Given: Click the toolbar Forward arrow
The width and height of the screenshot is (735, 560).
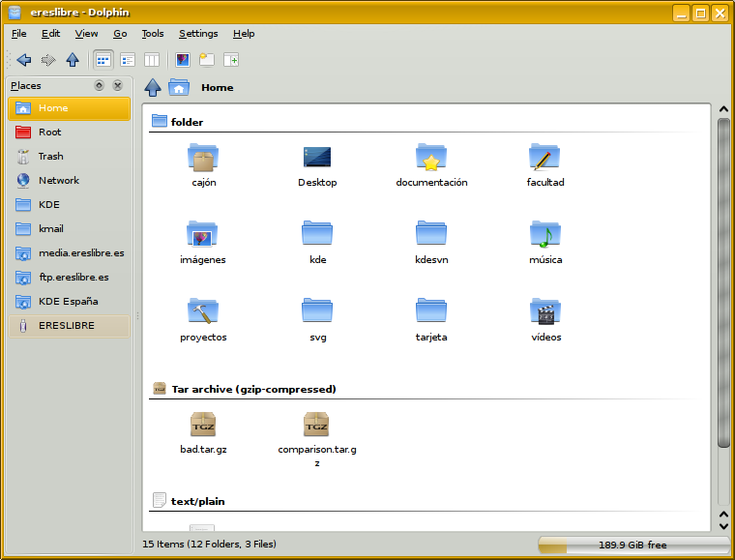Looking at the screenshot, I should (x=48, y=60).
